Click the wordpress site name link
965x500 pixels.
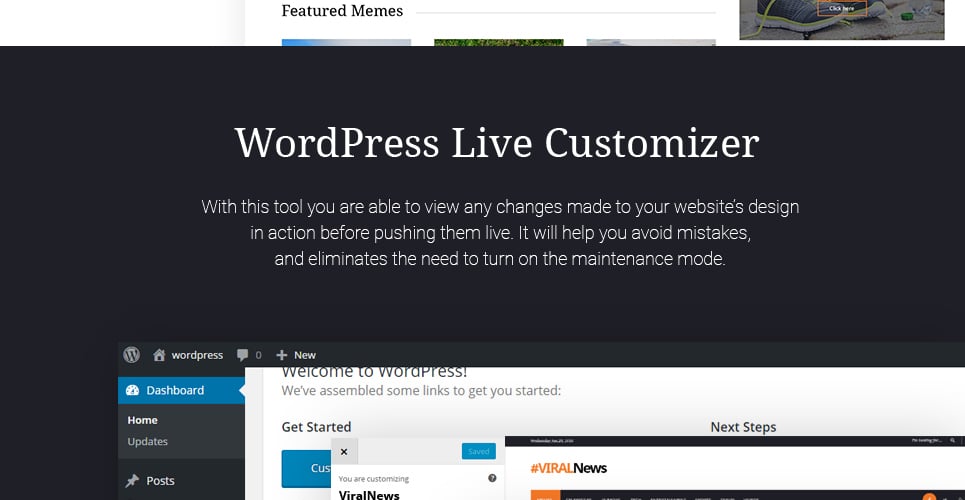click(197, 355)
